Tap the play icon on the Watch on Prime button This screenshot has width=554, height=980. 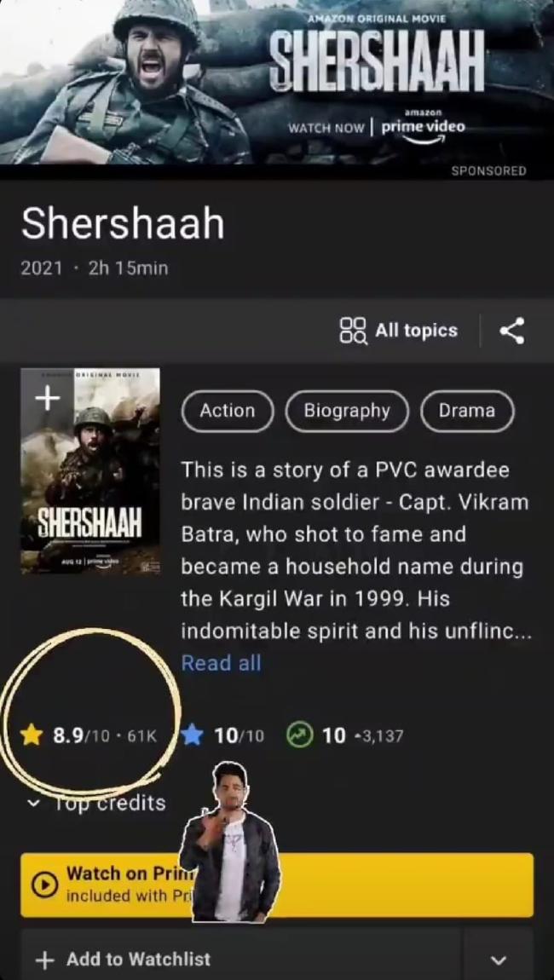pyautogui.click(x=43, y=885)
